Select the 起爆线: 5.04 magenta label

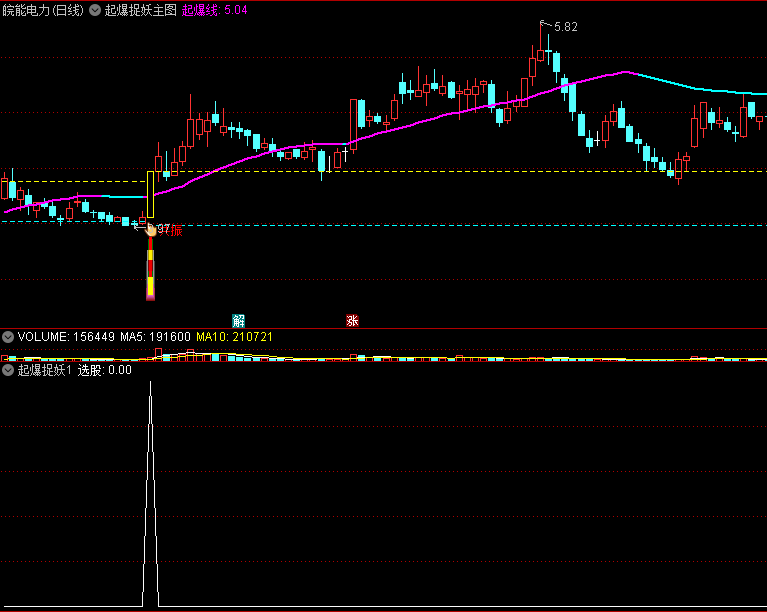[x=214, y=10]
